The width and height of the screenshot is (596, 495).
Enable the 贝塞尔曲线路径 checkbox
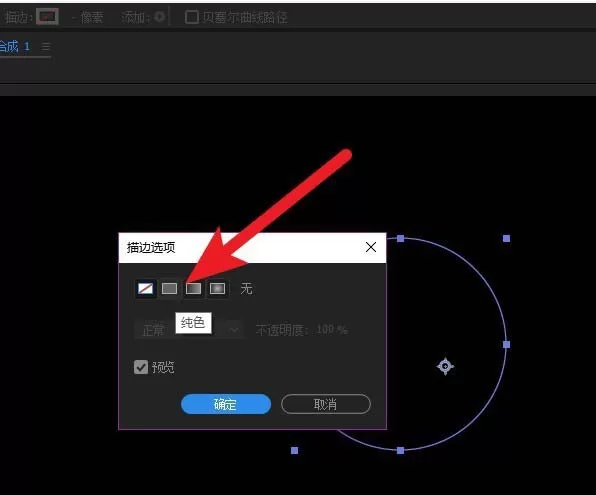coord(192,17)
